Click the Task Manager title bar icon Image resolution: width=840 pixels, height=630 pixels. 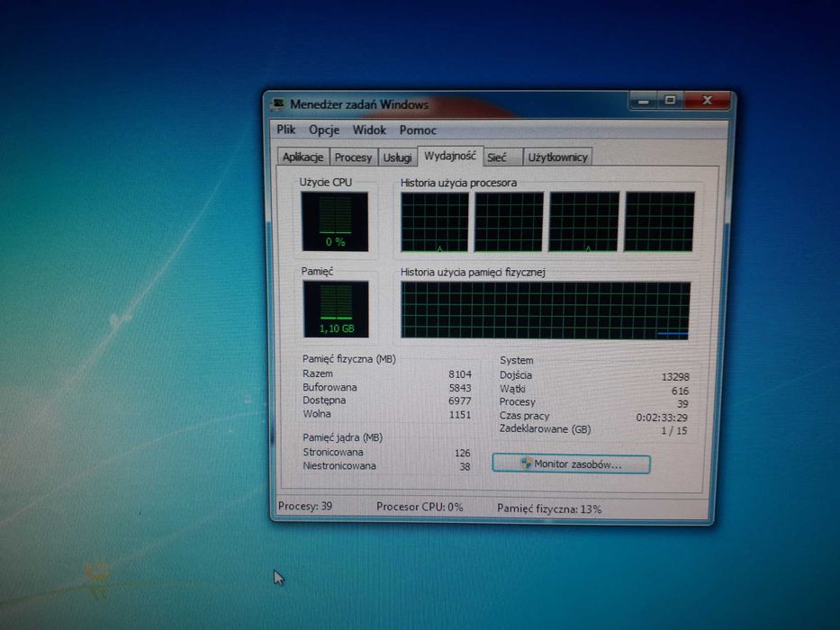coord(277,103)
